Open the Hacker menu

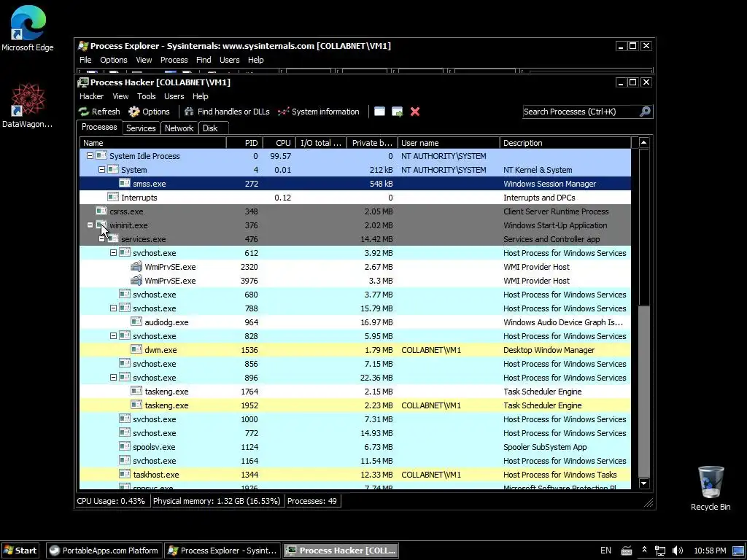click(x=91, y=96)
